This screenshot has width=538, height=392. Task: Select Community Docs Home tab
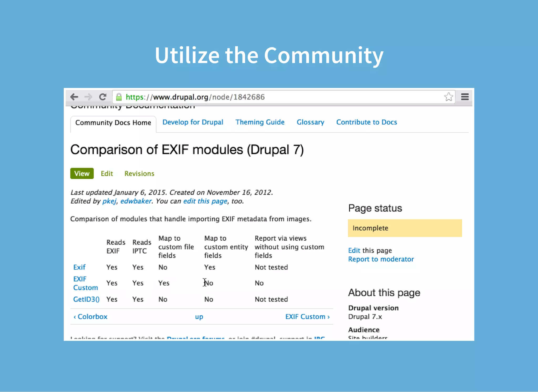[113, 123]
